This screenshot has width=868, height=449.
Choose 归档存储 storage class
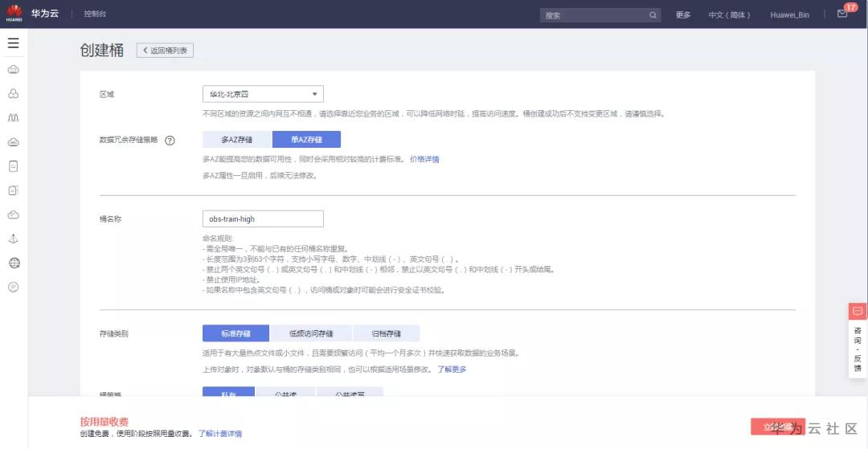pyautogui.click(x=386, y=333)
